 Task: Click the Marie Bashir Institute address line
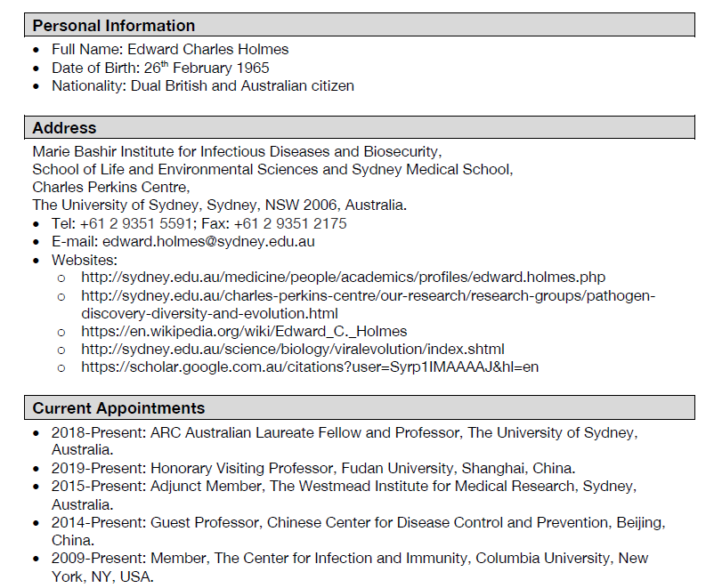coord(237,151)
